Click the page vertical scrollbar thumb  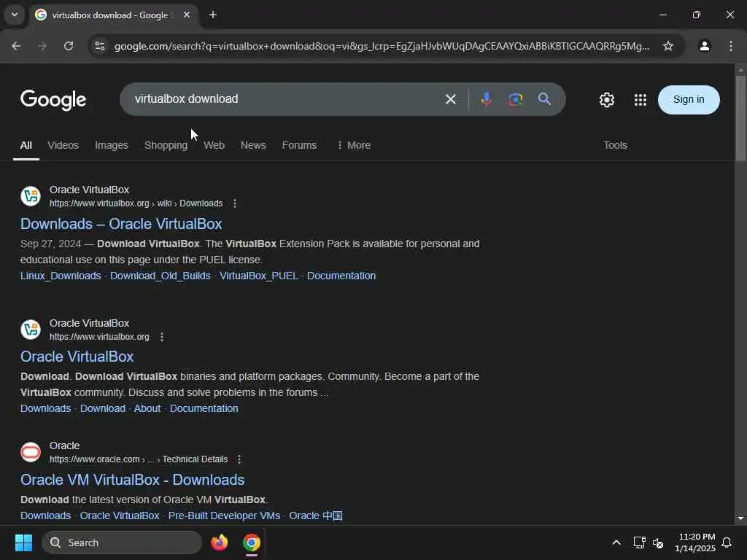point(740,118)
